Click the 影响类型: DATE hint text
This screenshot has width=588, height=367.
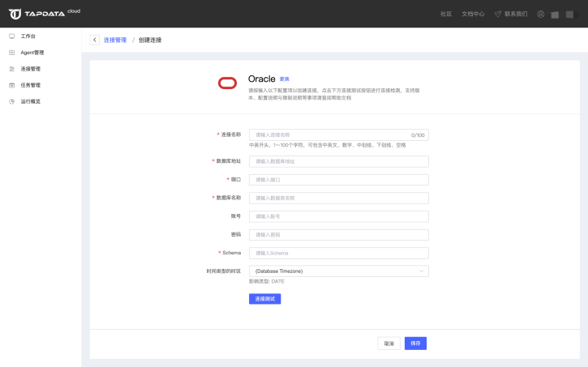point(267,281)
